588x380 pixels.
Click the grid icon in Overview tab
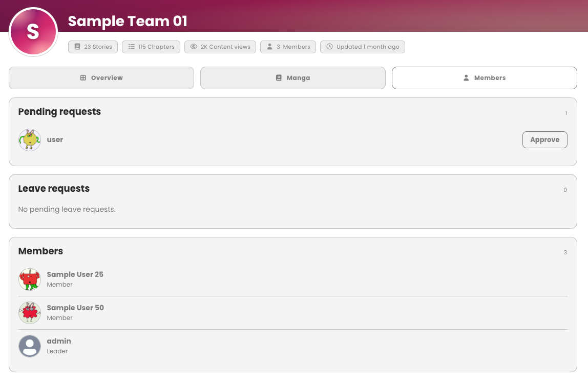pyautogui.click(x=83, y=78)
